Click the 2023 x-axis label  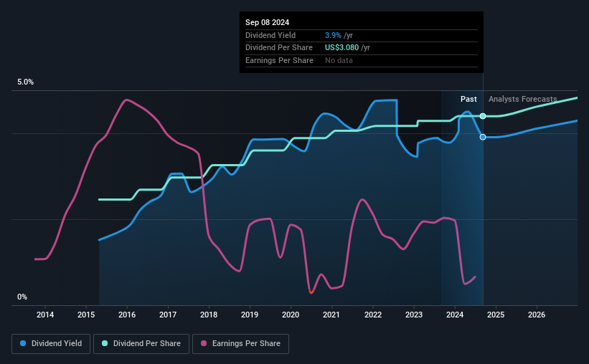point(414,315)
